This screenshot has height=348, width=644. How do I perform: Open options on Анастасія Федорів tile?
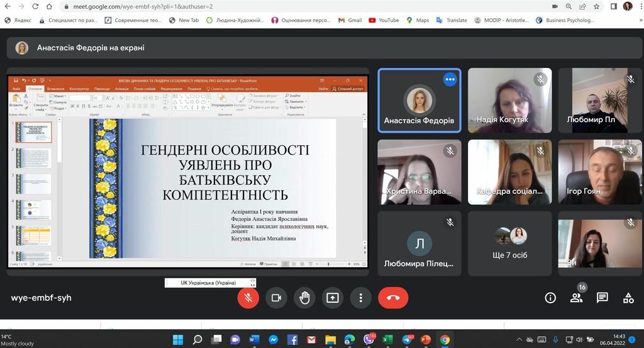pyautogui.click(x=449, y=79)
